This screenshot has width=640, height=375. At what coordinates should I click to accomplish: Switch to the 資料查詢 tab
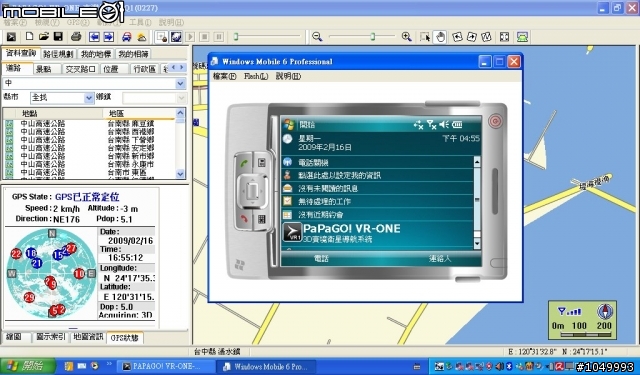point(21,53)
